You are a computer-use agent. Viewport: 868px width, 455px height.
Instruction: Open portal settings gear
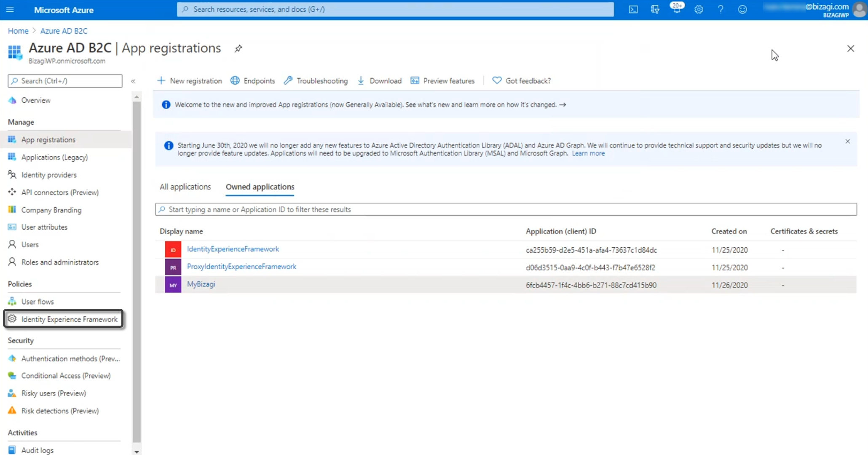pyautogui.click(x=699, y=9)
